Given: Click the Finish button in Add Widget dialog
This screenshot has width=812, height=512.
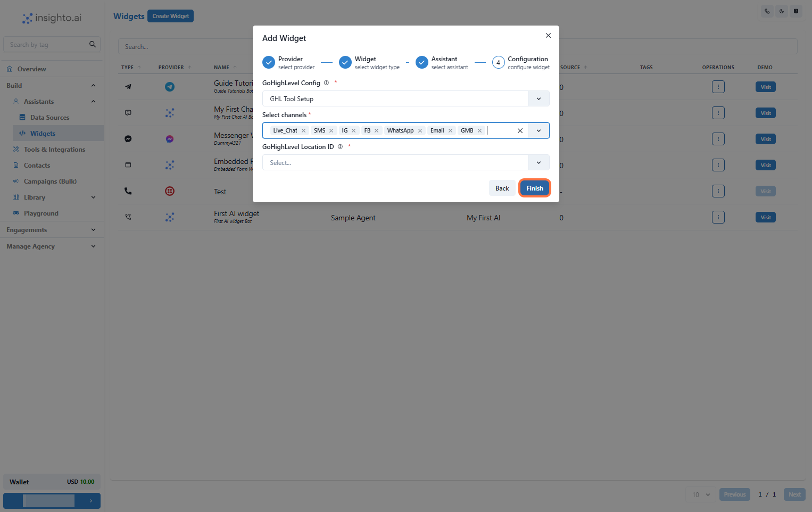Looking at the screenshot, I should click(534, 188).
